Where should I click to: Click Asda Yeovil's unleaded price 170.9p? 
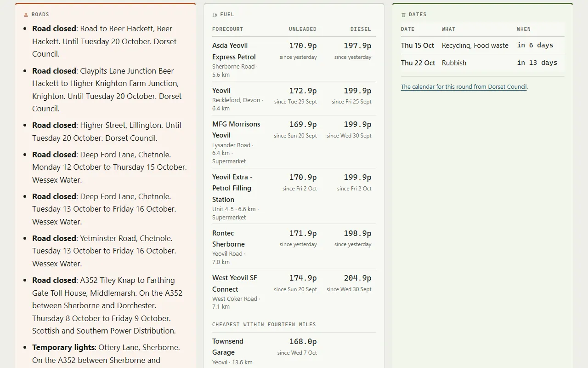tap(303, 46)
